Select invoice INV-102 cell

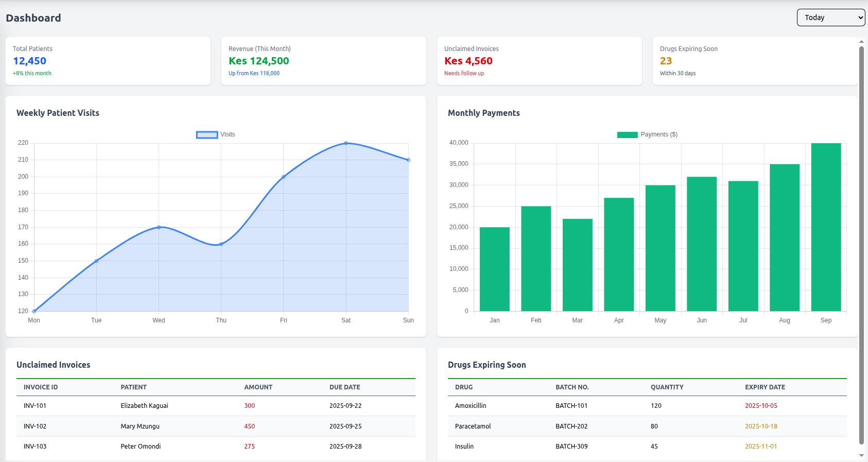35,426
